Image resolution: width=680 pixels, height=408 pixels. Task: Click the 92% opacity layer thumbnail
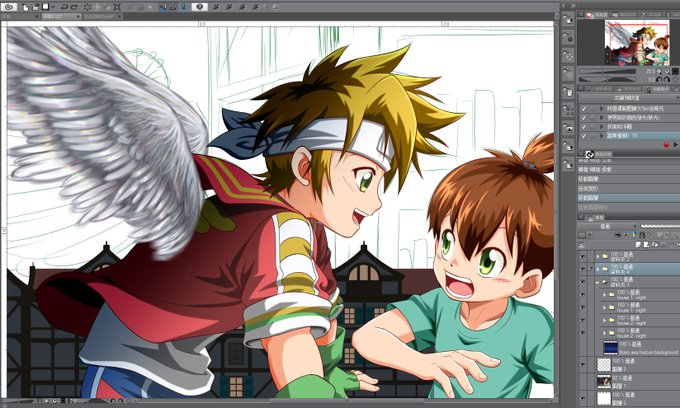pyautogui.click(x=604, y=382)
